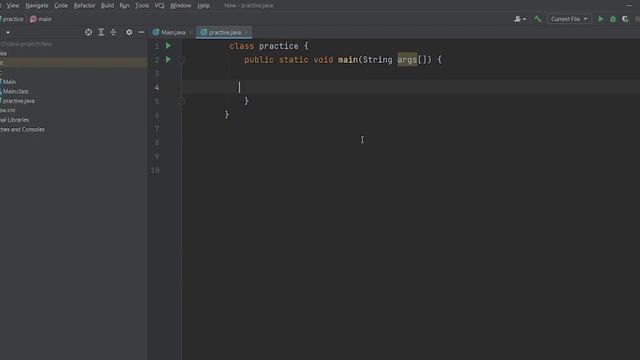Run the main method from the line 2 gutter
This screenshot has width=640, height=360.
[x=168, y=60]
